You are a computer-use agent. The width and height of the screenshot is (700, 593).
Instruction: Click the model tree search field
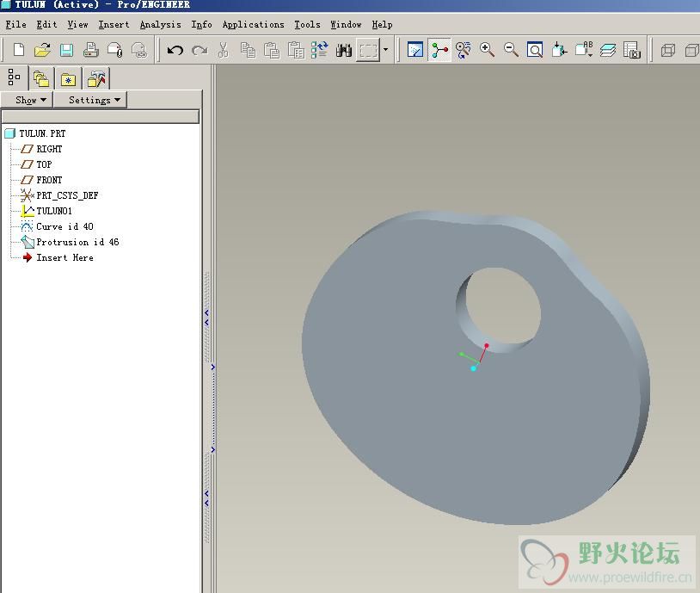(101, 117)
